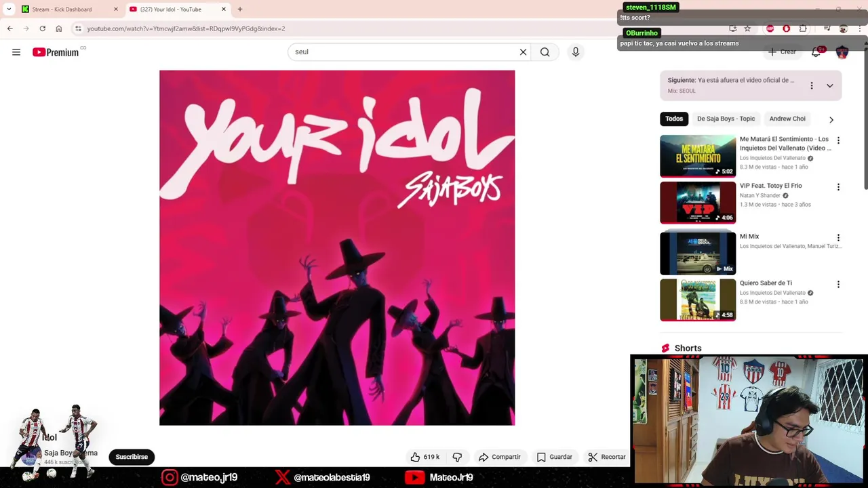The image size is (868, 488).
Task: Close the Stream - Kick Dashboard tab
Action: pyautogui.click(x=115, y=9)
